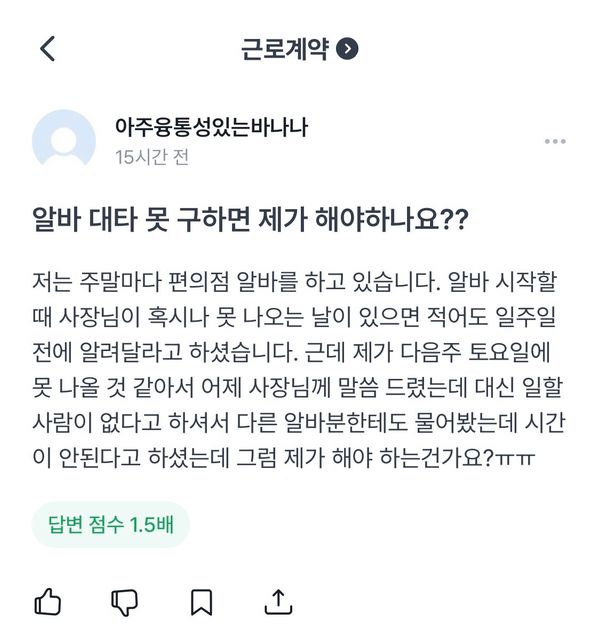The height and width of the screenshot is (644, 600).
Task: Tap the dark circular chevron beside 근로계약
Action: [x=347, y=48]
